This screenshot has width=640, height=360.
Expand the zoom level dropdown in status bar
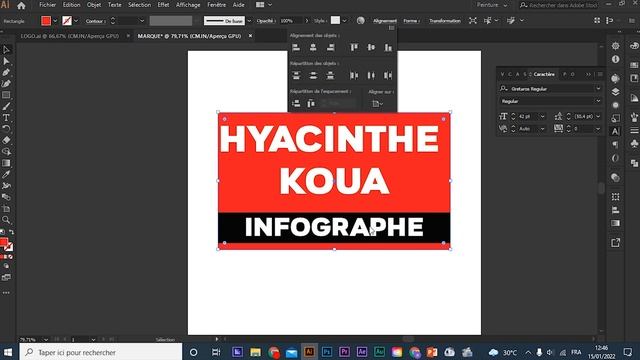click(x=46, y=339)
